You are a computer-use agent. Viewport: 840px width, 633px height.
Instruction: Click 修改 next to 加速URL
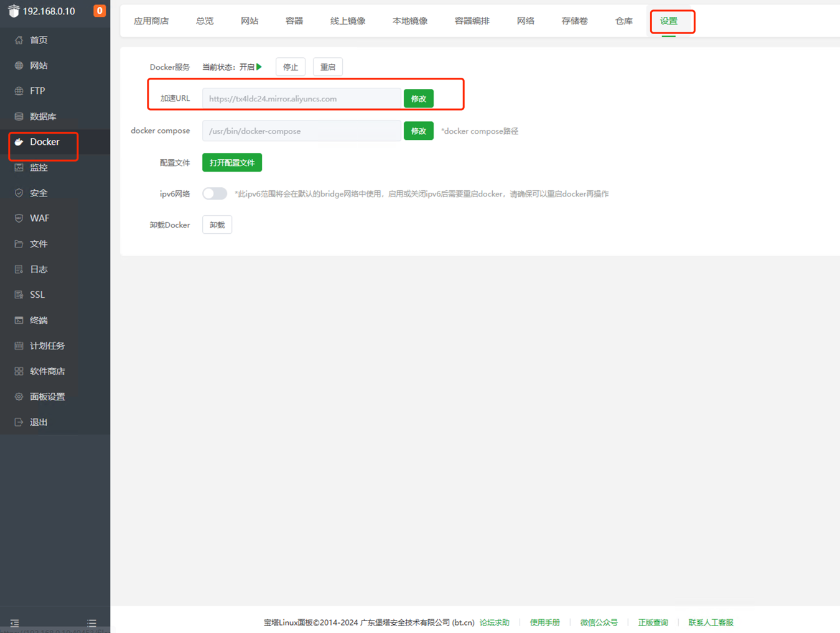[x=418, y=99]
